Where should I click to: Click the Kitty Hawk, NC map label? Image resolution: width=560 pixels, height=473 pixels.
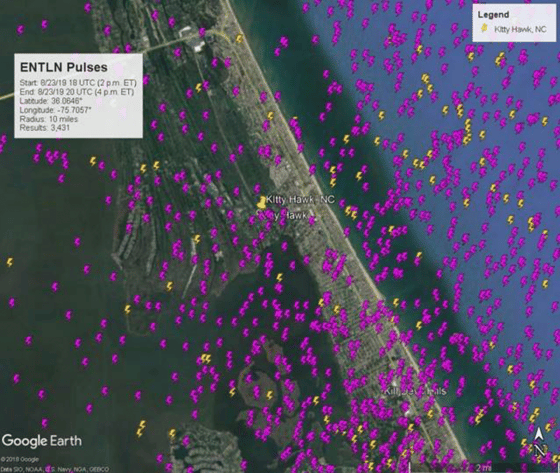pyautogui.click(x=300, y=199)
